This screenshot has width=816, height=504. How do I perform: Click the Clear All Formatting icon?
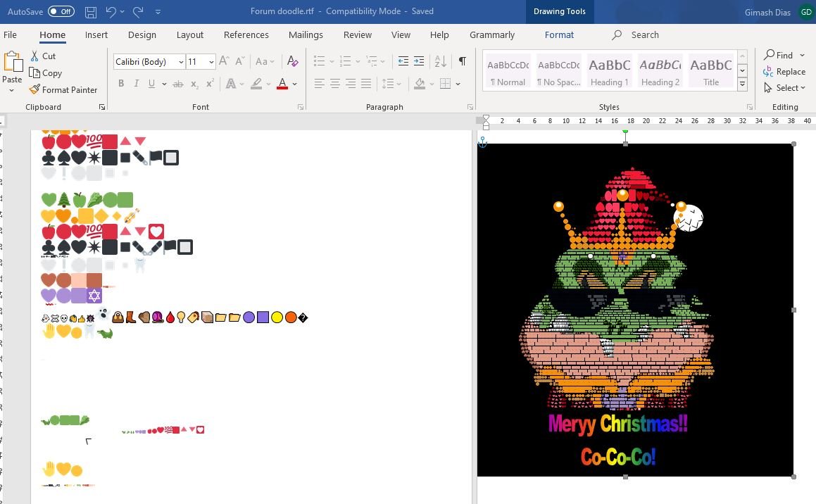(x=293, y=62)
